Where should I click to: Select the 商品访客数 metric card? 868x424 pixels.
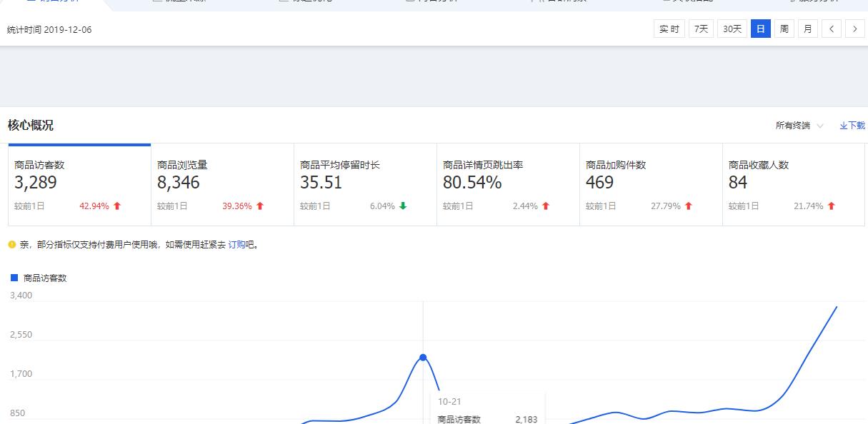tap(79, 185)
